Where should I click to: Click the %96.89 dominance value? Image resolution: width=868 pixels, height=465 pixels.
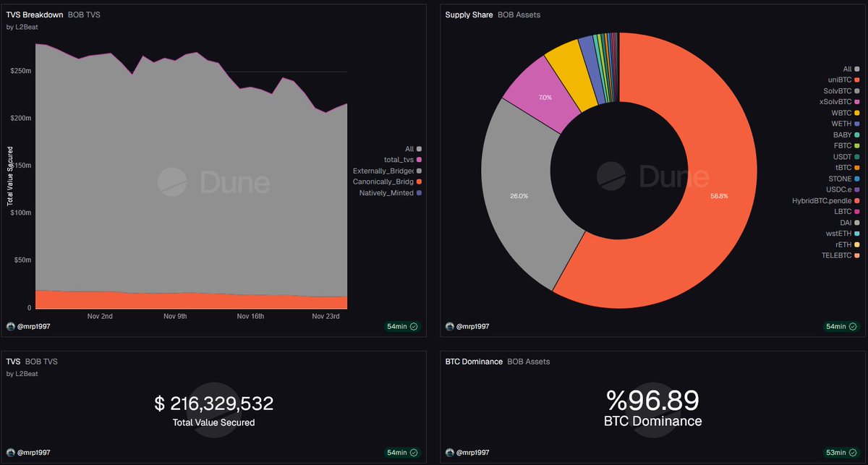[x=653, y=401]
